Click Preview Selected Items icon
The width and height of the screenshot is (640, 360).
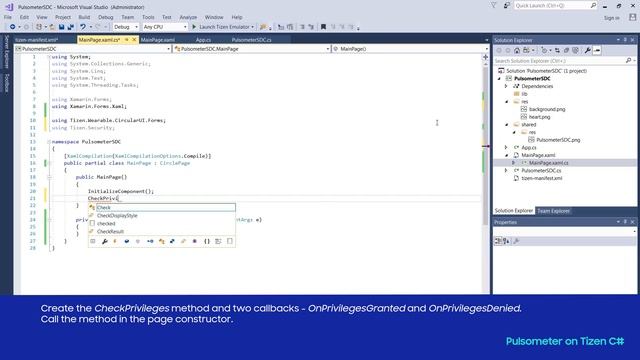point(597,51)
